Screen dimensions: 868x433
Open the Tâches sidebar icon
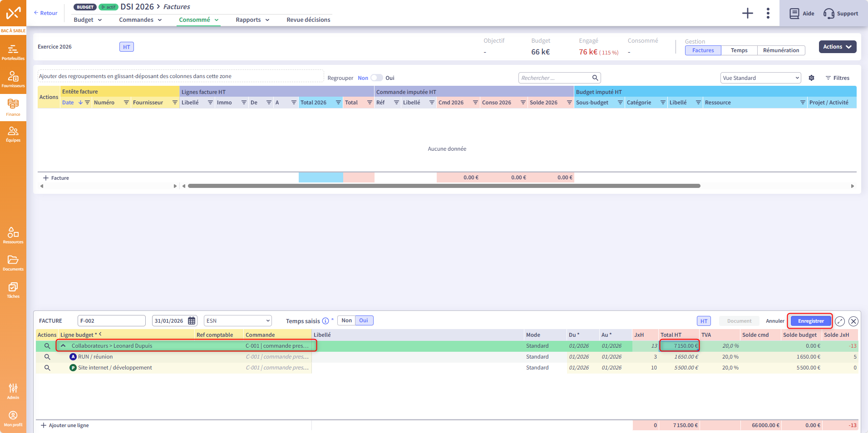(13, 290)
